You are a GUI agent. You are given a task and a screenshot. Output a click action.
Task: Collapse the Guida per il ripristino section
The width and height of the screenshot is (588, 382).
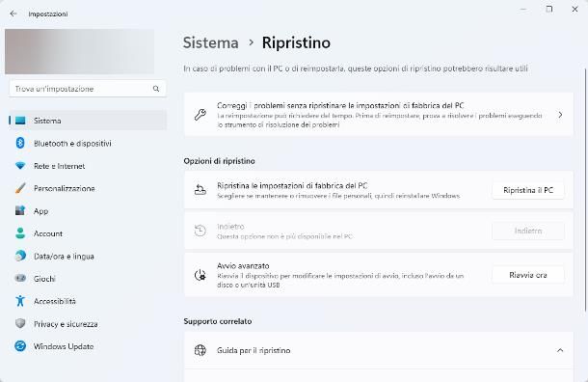pyautogui.click(x=560, y=350)
